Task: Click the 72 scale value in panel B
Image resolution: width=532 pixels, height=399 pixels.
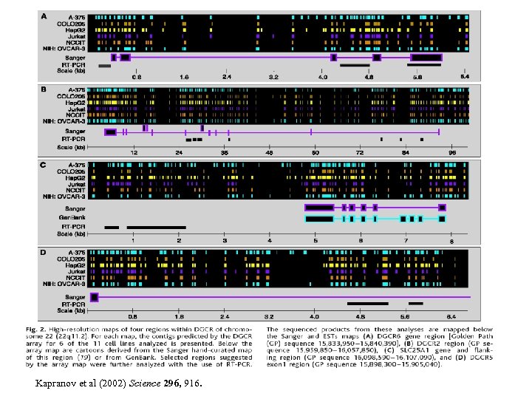Action: tap(360, 153)
